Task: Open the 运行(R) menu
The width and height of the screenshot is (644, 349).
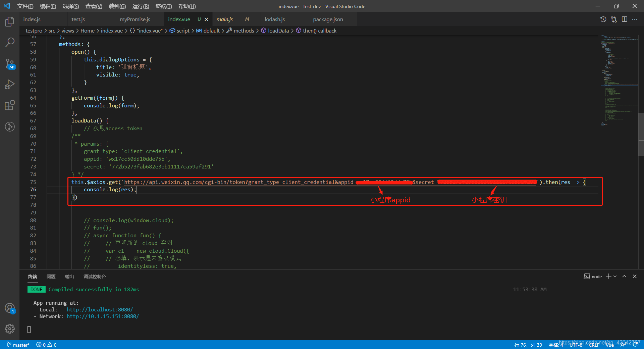Action: (141, 6)
